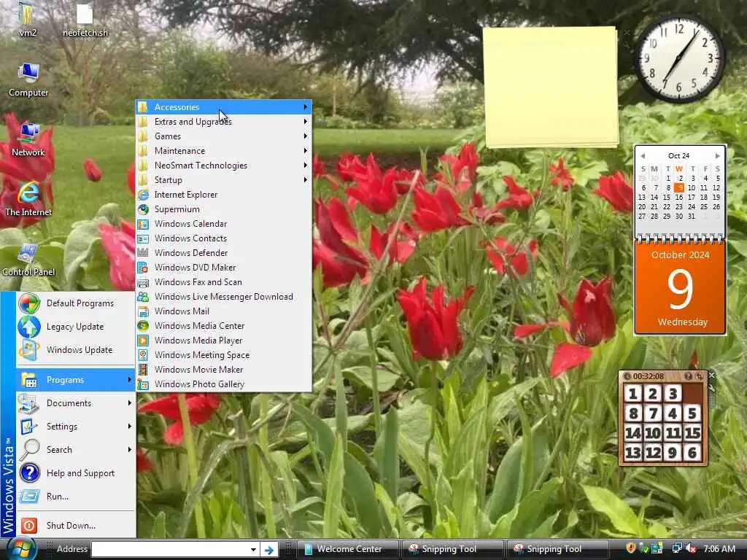Select the neofetch.sh file on desktop

(x=85, y=20)
